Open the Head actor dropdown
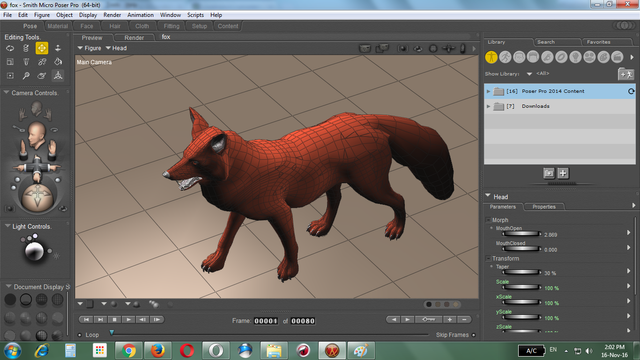The height and width of the screenshot is (360, 640). coord(116,48)
